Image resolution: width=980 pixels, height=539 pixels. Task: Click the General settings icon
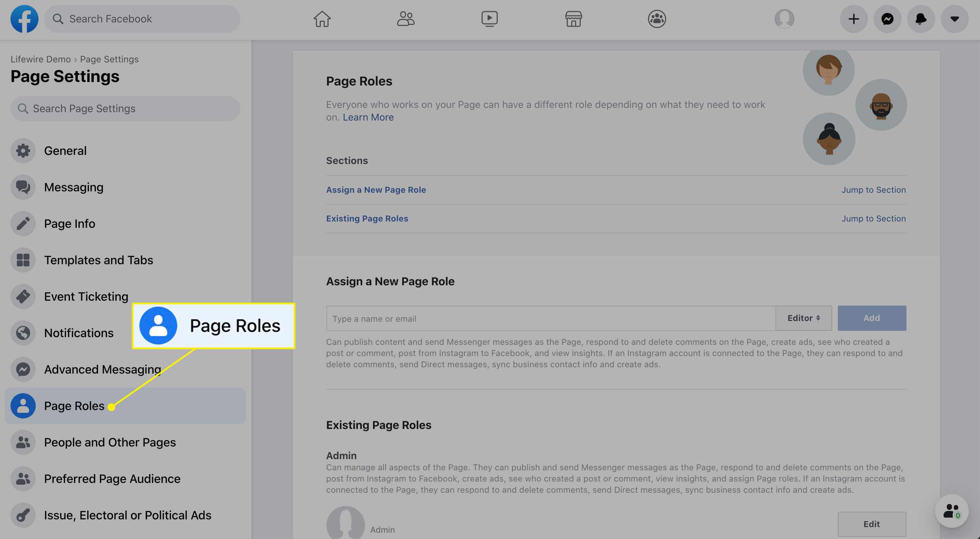click(x=23, y=150)
